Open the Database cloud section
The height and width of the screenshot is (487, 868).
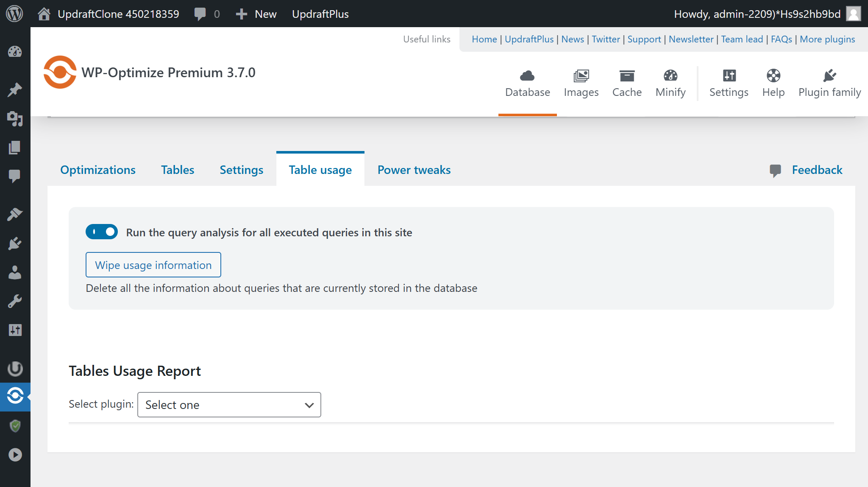tap(527, 84)
